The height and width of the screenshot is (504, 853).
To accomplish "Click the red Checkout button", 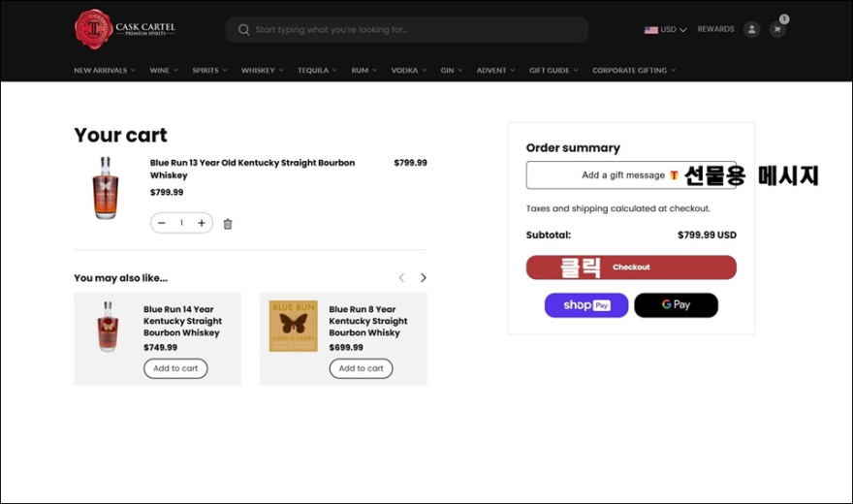I will pyautogui.click(x=631, y=268).
